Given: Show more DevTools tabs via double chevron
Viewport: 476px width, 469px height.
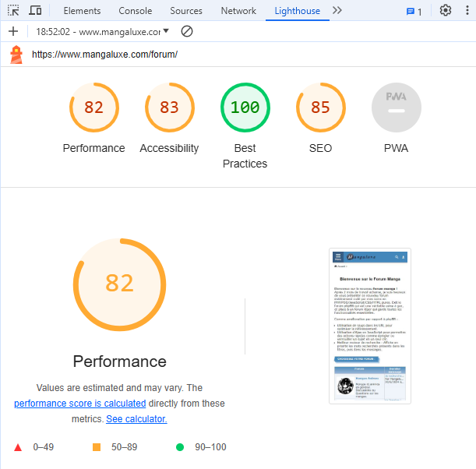Looking at the screenshot, I should (337, 11).
